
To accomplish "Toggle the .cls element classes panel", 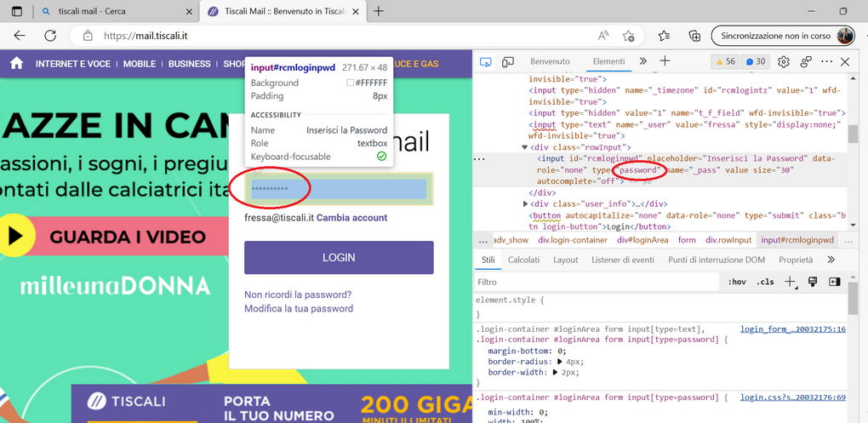I will tap(765, 282).
